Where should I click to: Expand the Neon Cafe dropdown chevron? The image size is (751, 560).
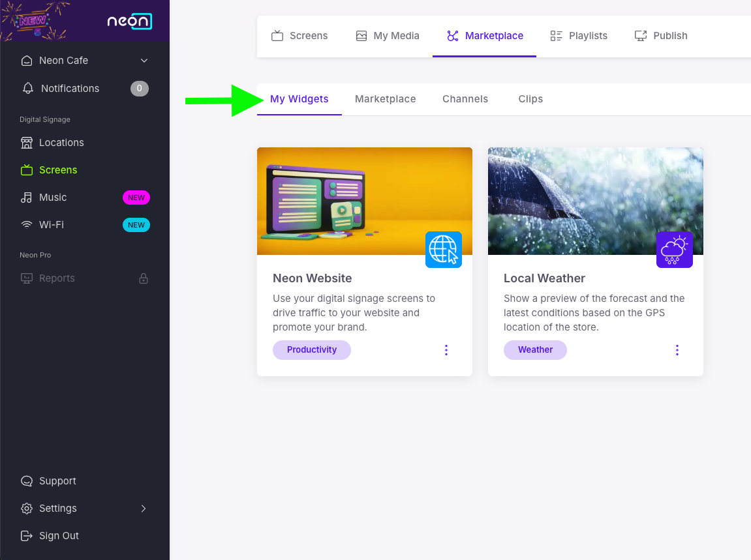point(144,61)
